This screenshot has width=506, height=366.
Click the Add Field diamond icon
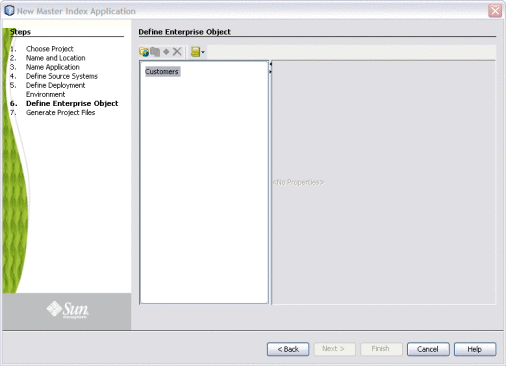(166, 51)
